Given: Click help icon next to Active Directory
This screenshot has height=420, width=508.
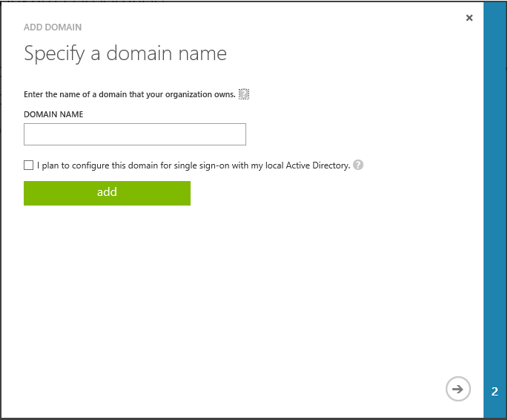Looking at the screenshot, I should click(x=358, y=165).
